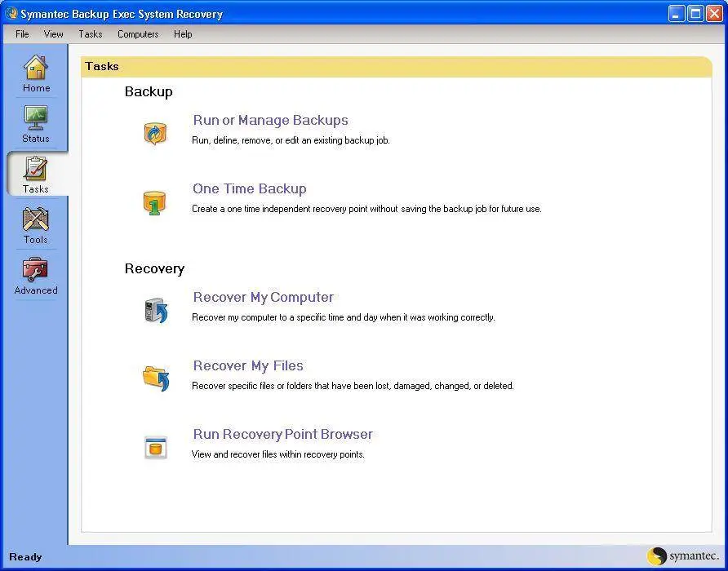
Task: Open the Tasks menu
Action: pyautogui.click(x=90, y=34)
